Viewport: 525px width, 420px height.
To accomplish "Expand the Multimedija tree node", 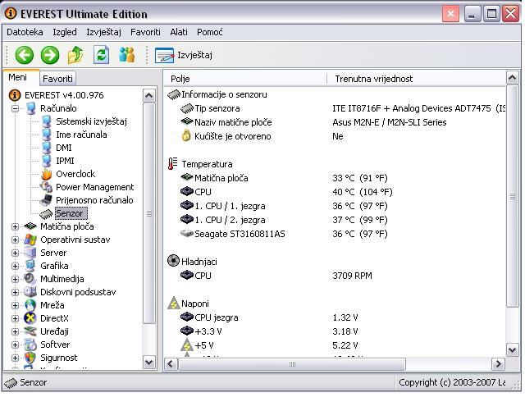I will (x=16, y=279).
